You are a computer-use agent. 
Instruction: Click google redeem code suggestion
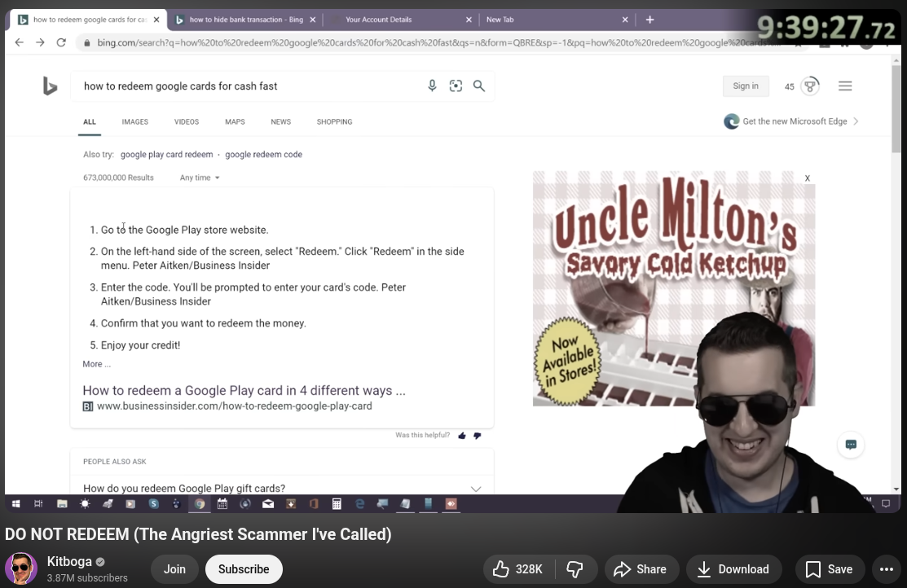click(x=264, y=155)
